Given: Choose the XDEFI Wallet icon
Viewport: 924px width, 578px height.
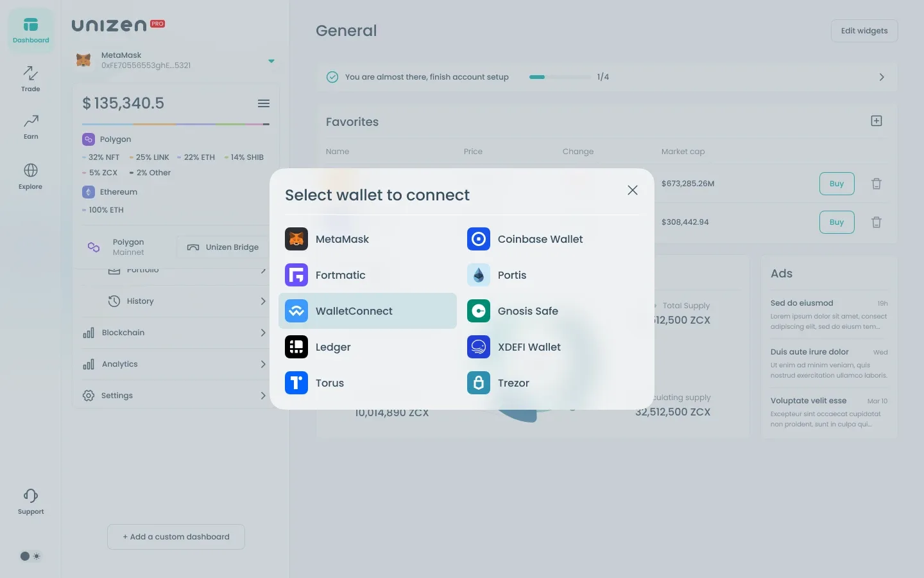Looking at the screenshot, I should pyautogui.click(x=479, y=347).
